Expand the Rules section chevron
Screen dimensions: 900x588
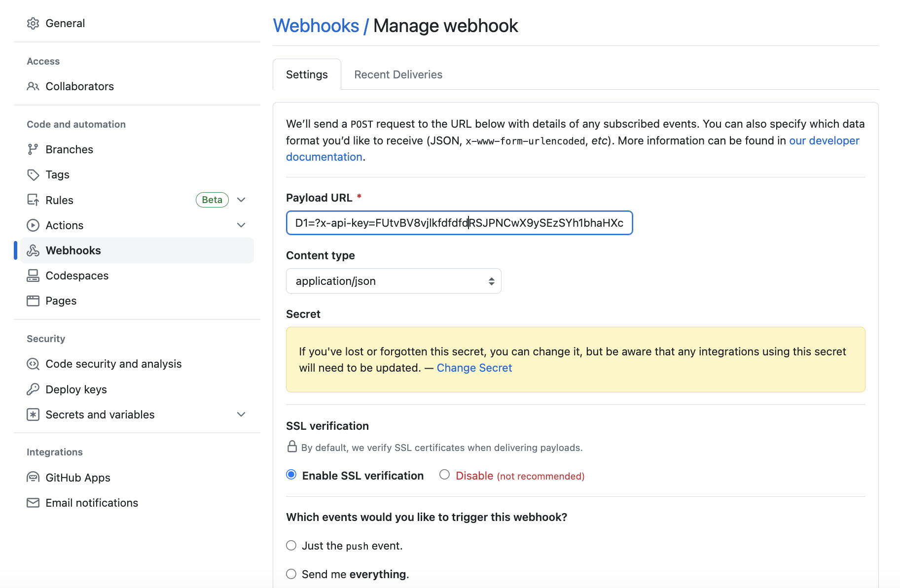pyautogui.click(x=241, y=200)
